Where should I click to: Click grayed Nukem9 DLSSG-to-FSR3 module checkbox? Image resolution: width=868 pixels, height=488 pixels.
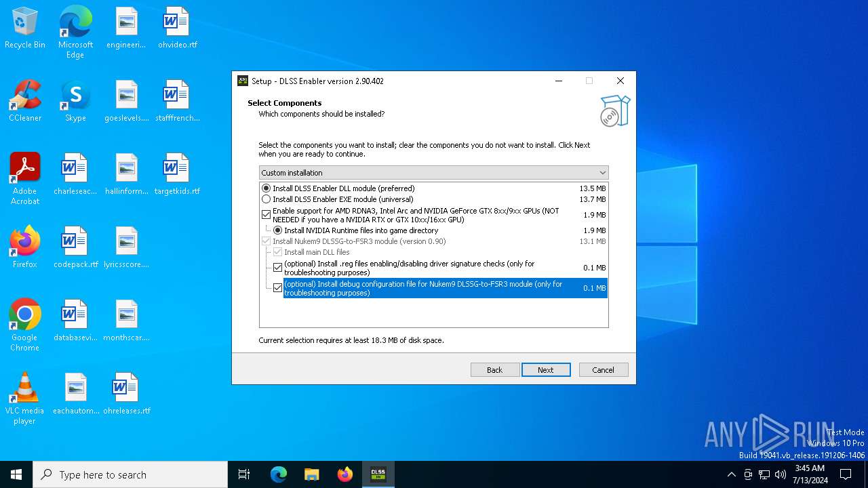click(266, 241)
